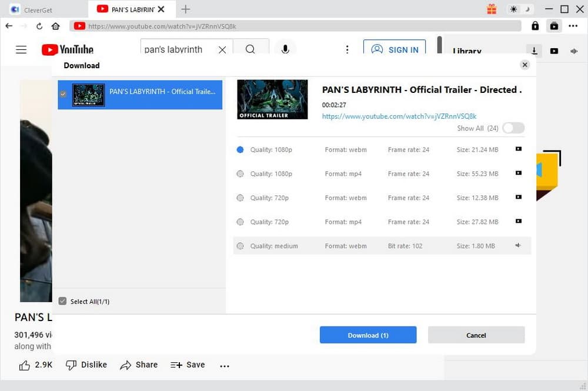Uncheck the Select All checkbox
Image resolution: width=588 pixels, height=391 pixels.
pos(63,301)
